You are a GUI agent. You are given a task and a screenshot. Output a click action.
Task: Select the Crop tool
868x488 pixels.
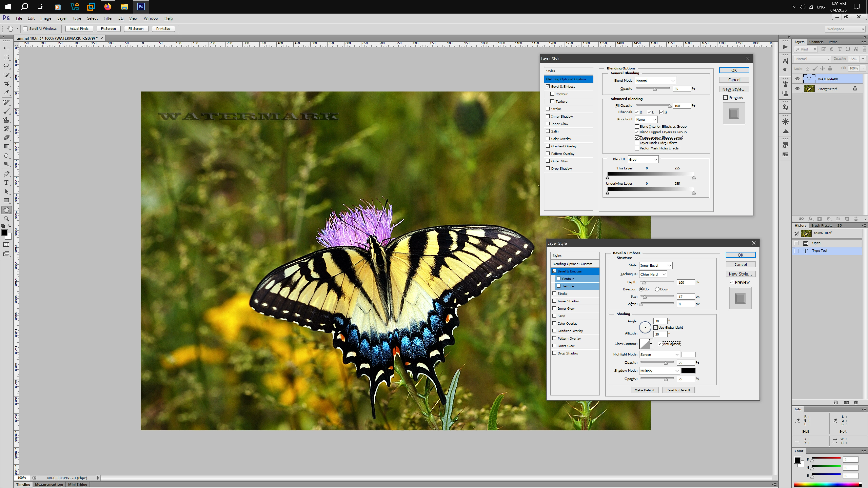pyautogui.click(x=6, y=84)
